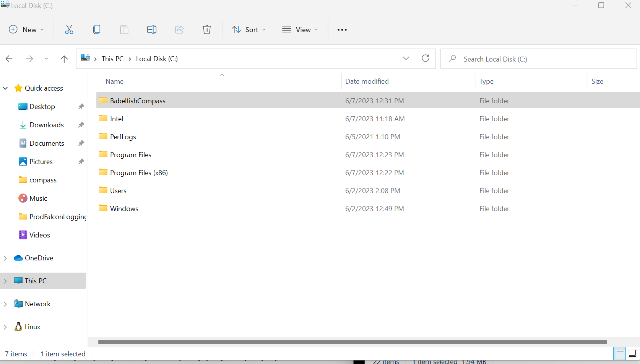Click the 6/2/2023 2:08 PM date cell
Viewport: 640px width, 364px height.
coord(373,191)
